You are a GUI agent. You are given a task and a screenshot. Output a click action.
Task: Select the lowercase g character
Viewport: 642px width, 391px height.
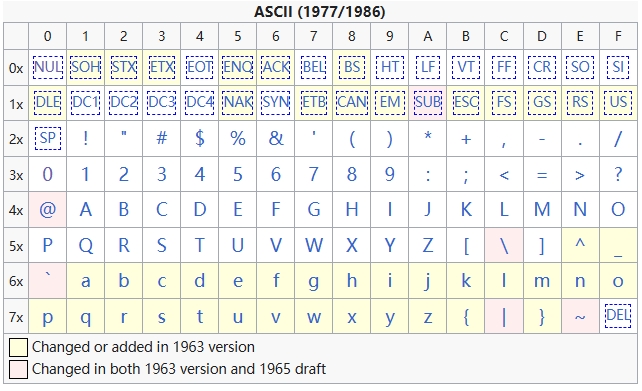pos(314,283)
